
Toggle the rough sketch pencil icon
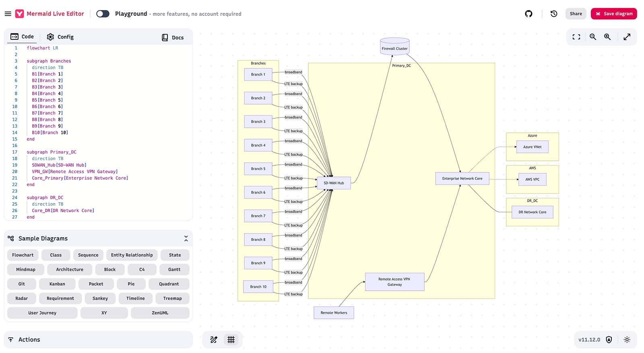(214, 340)
